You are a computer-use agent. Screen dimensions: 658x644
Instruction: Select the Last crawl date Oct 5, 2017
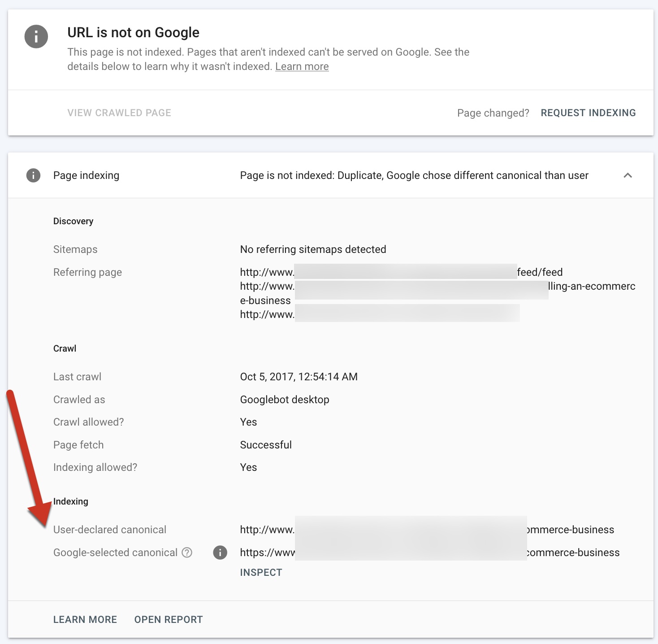point(299,377)
